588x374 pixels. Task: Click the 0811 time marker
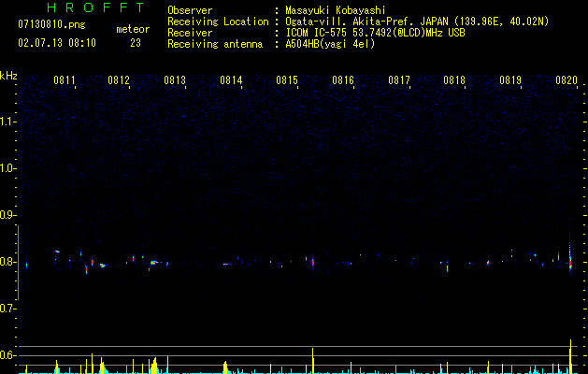click(65, 80)
